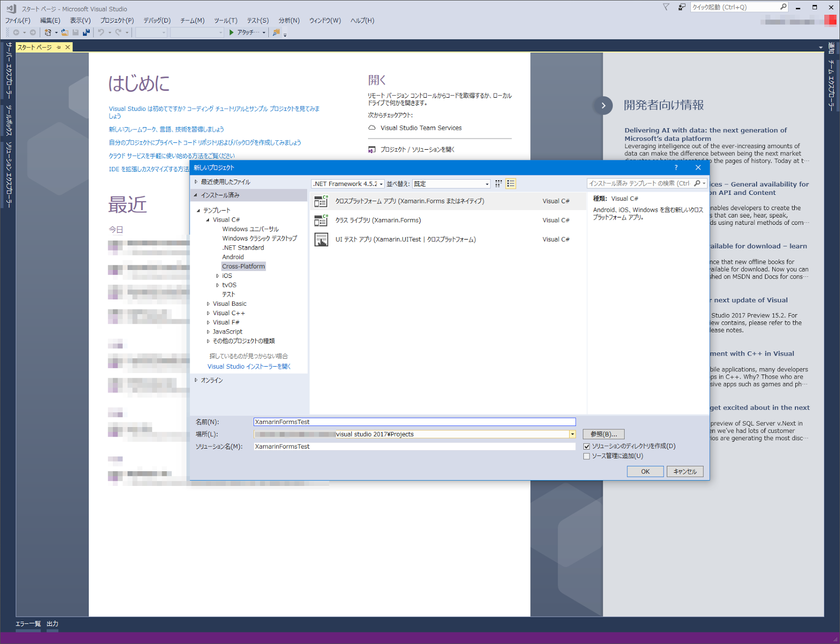Toggle 'Create directory for solution' checkbox

coord(586,446)
